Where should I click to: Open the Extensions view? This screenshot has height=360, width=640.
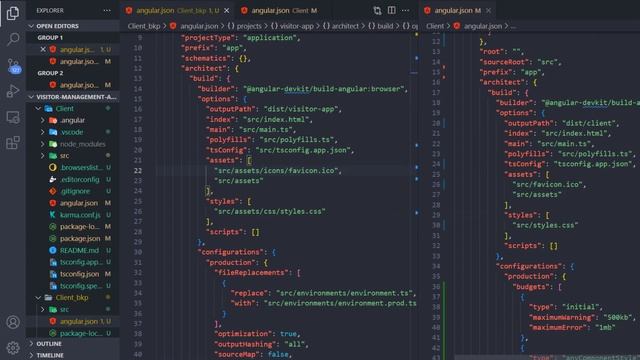[x=13, y=143]
